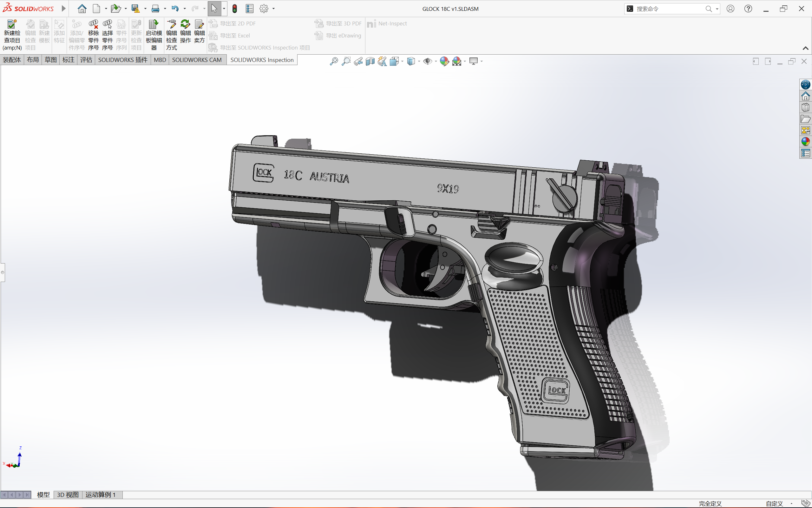Open Help with the question mark icon

click(x=748, y=9)
